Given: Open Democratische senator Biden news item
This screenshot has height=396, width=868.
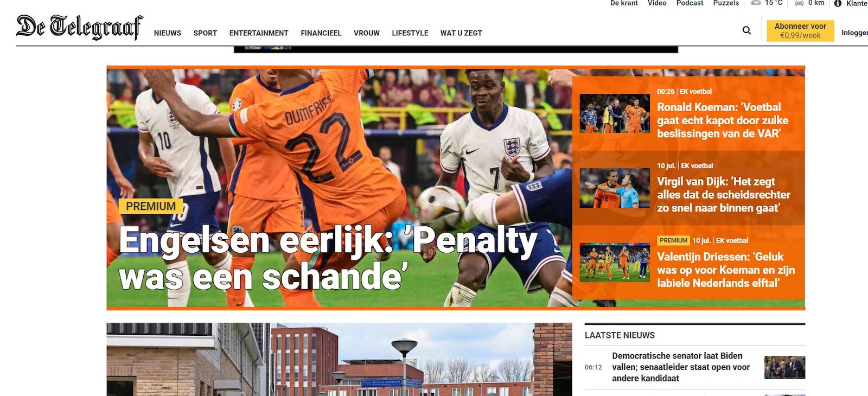Looking at the screenshot, I should pos(681,367).
